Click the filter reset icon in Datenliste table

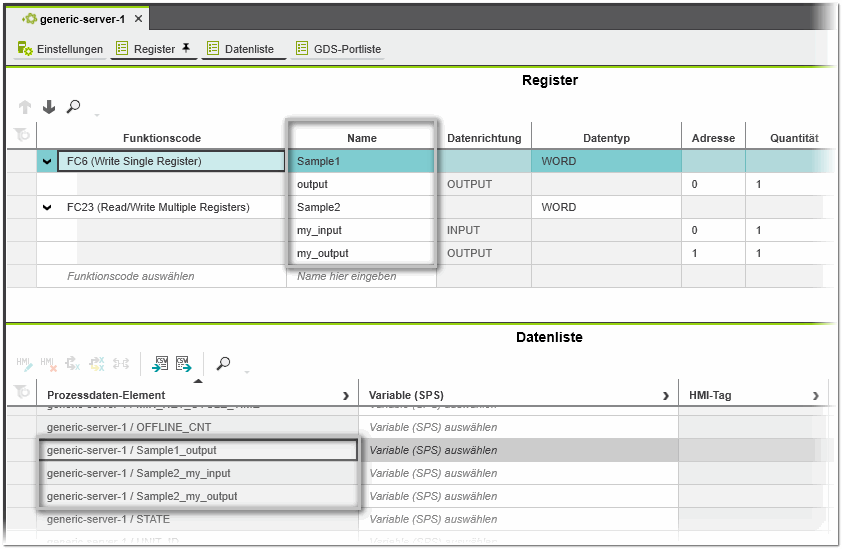(x=21, y=395)
